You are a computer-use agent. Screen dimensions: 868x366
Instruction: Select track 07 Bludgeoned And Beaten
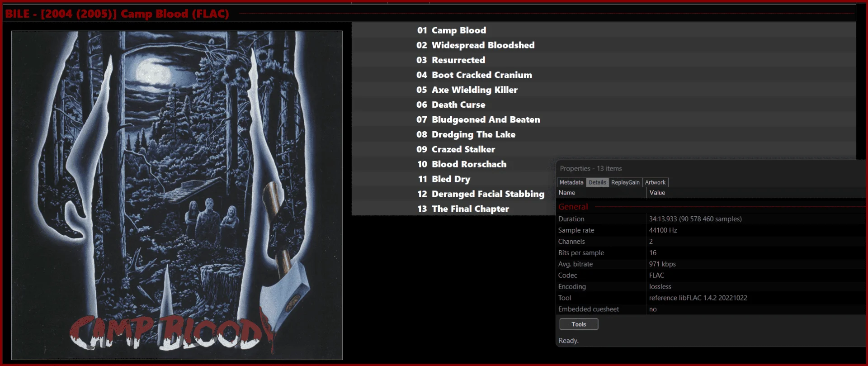(x=604, y=119)
